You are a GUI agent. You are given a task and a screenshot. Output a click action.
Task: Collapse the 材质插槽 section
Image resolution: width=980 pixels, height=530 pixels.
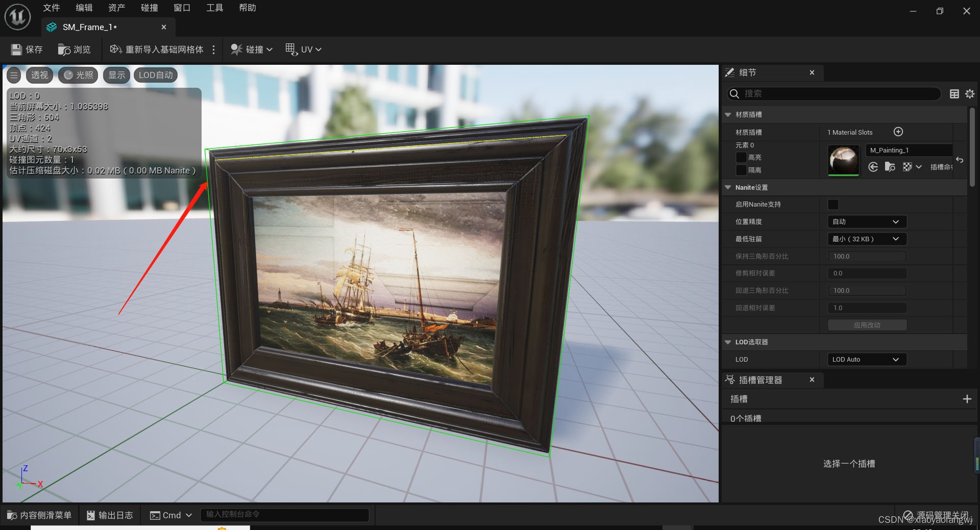pyautogui.click(x=728, y=115)
